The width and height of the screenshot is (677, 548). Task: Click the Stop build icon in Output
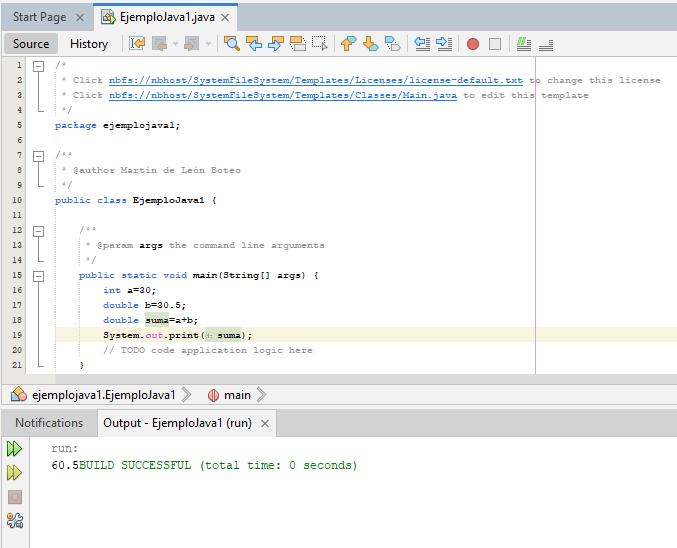click(x=15, y=497)
